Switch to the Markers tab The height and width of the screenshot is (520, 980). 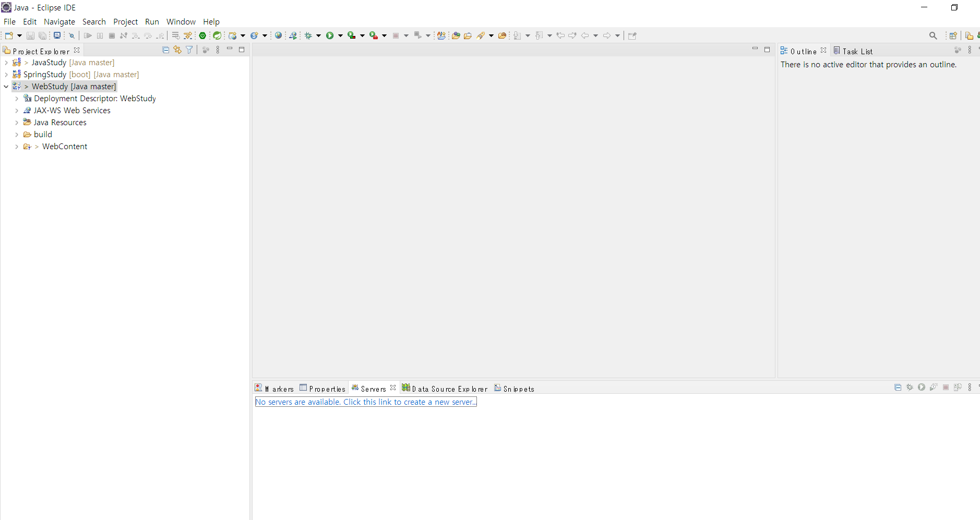point(274,389)
